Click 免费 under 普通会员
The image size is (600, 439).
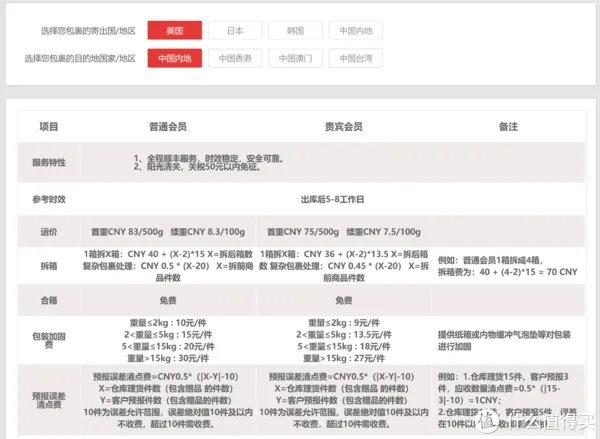click(x=168, y=300)
